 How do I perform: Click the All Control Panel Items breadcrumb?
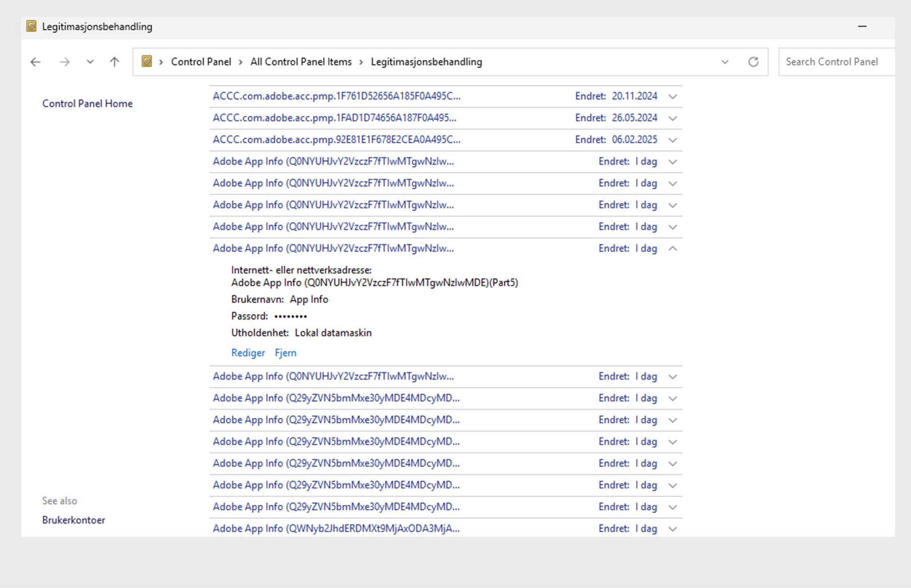pyautogui.click(x=301, y=62)
